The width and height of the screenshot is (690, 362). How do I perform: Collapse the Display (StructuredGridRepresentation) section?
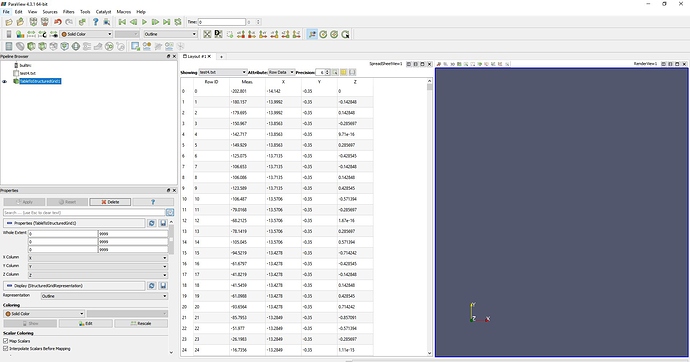coord(74,285)
